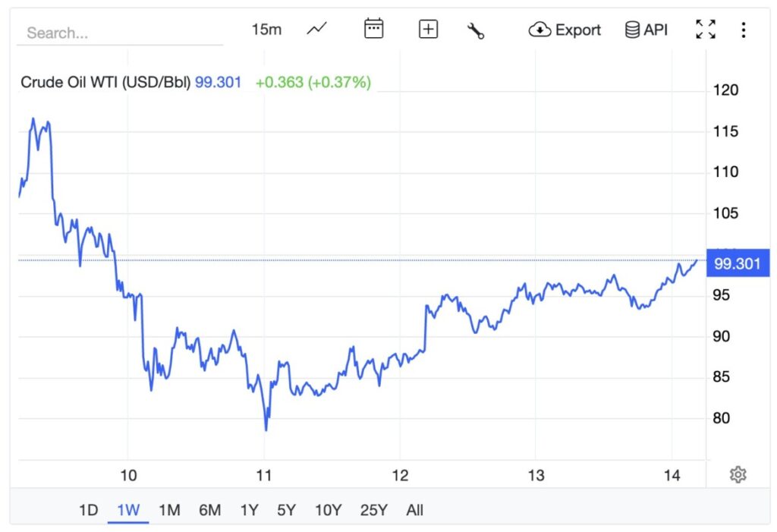The image size is (777, 532).
Task: Select the 1M time range
Action: (169, 510)
